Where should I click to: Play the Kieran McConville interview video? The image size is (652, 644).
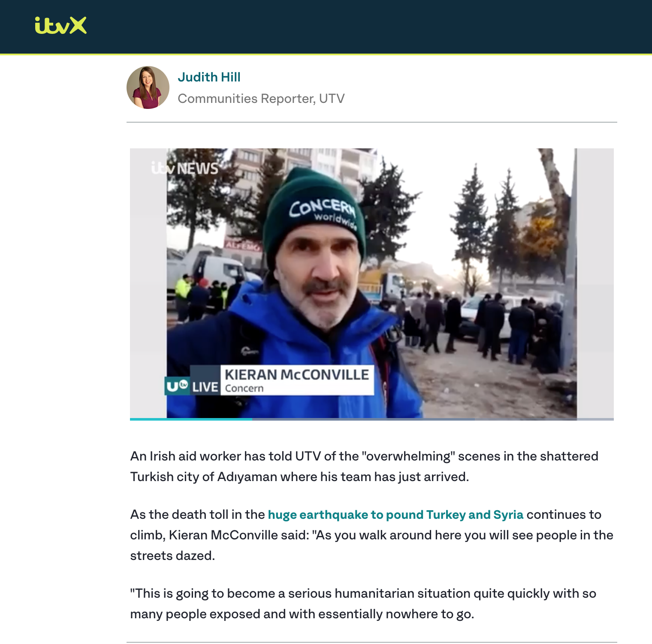tap(372, 283)
